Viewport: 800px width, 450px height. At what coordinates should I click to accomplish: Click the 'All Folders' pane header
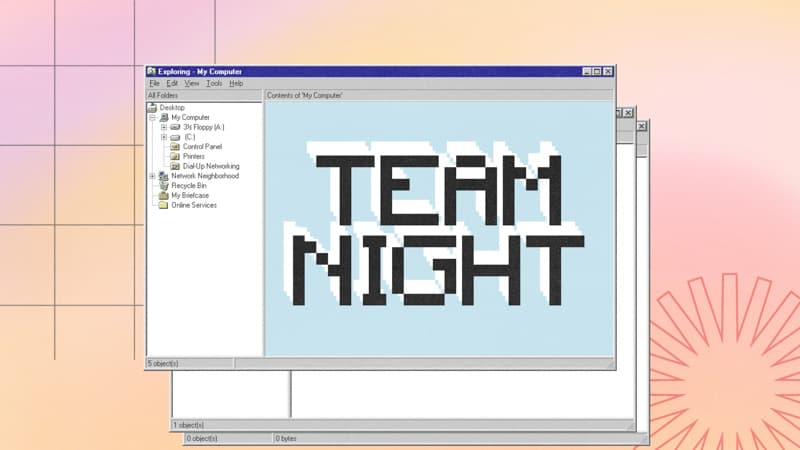(204, 95)
